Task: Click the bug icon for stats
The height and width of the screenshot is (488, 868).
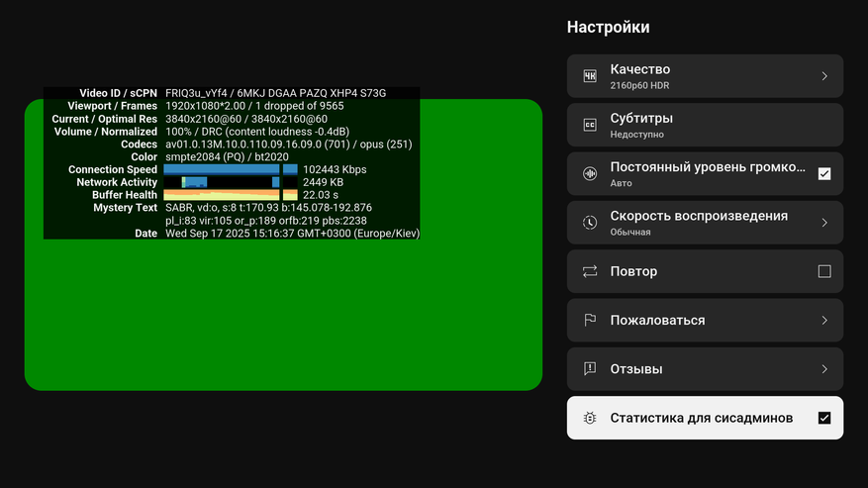Action: click(590, 418)
